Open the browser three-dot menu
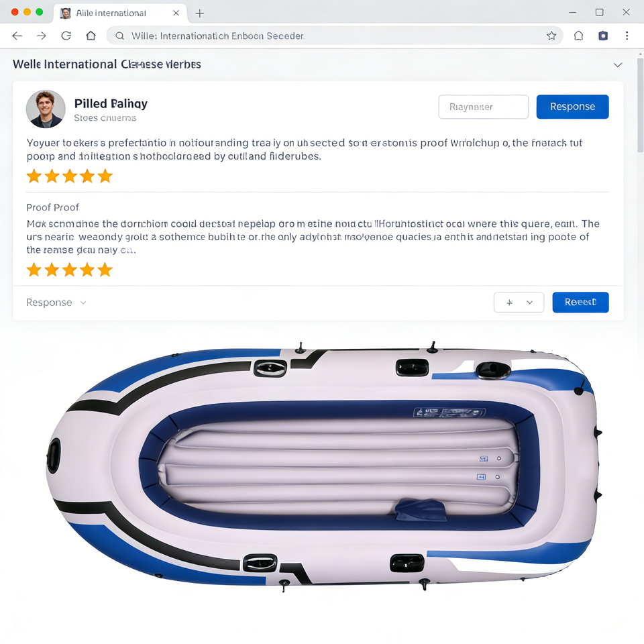Screen dimensions: 644x644 click(627, 36)
